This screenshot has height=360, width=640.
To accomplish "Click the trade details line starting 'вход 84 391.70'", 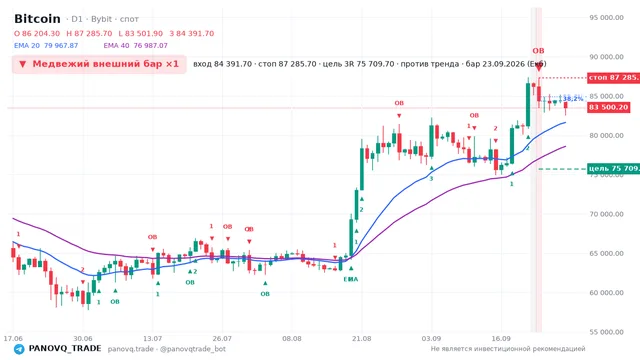I will (369, 64).
